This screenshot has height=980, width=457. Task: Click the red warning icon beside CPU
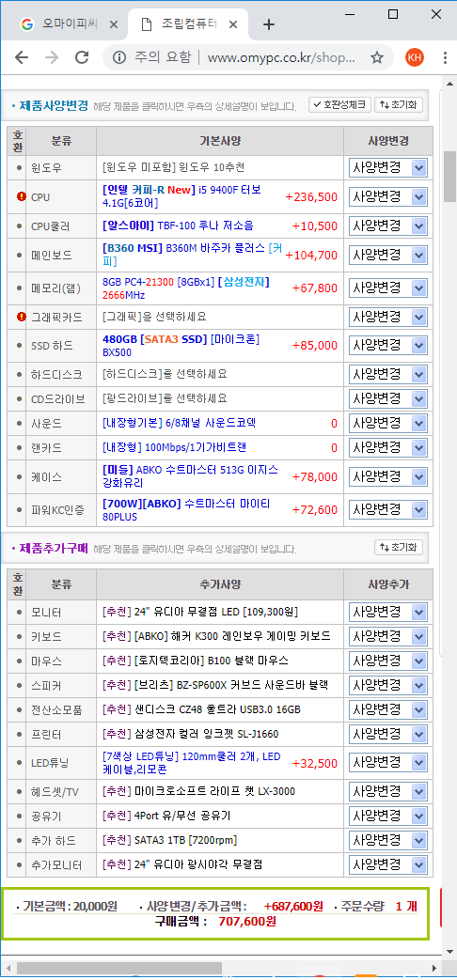(22, 197)
